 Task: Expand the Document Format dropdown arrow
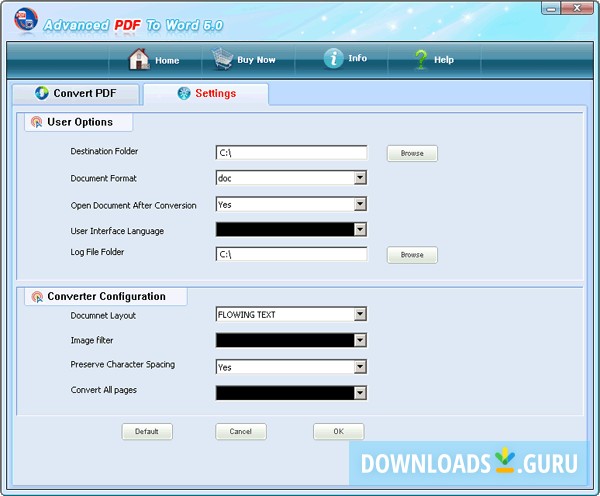tap(360, 178)
